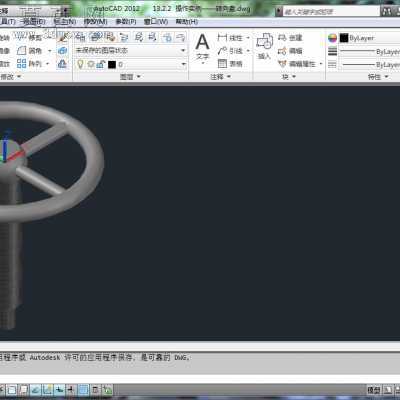Expand the 注释 panel title
400x400 pixels.
pyautogui.click(x=220, y=77)
